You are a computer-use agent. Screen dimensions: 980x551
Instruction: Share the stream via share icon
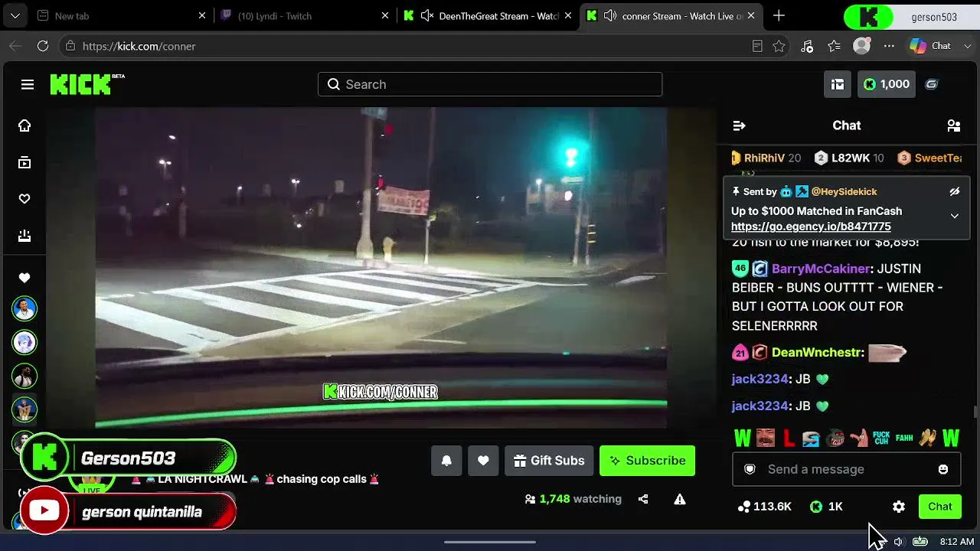(643, 499)
